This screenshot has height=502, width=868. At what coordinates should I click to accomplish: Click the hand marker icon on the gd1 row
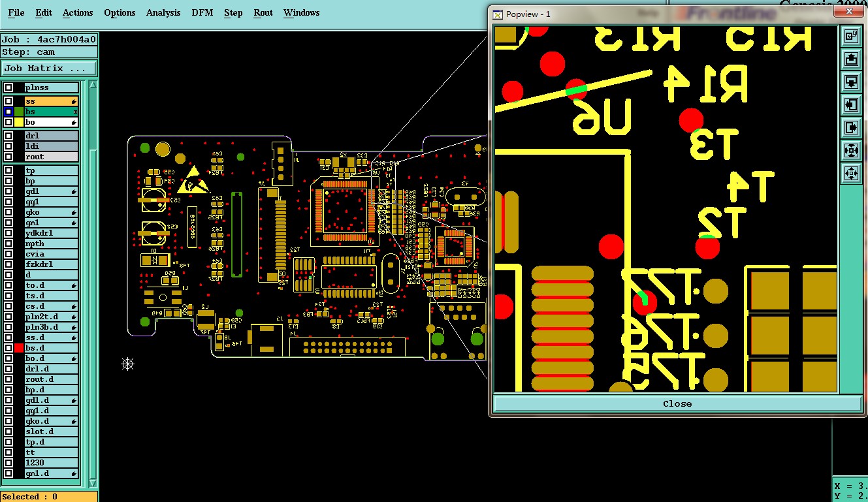tap(74, 192)
